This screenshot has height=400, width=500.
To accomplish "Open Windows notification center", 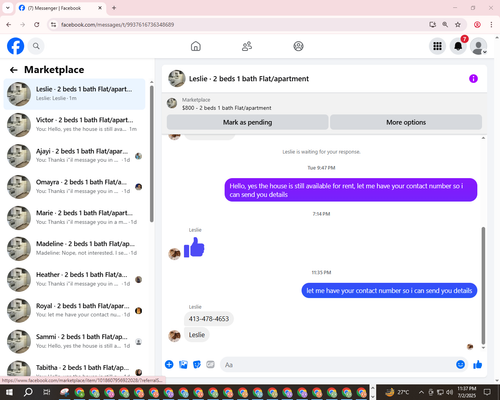I will (487, 392).
